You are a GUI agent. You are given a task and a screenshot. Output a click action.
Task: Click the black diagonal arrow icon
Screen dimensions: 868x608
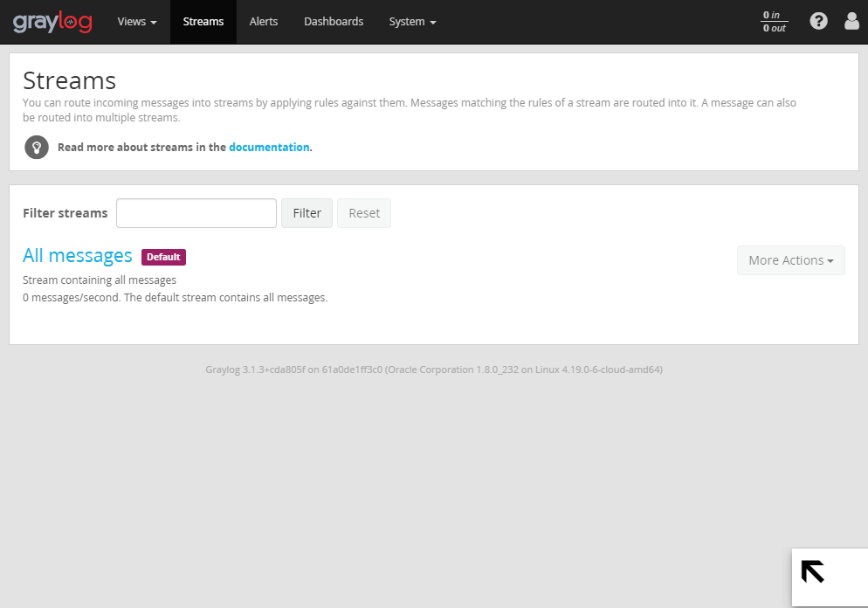click(813, 571)
